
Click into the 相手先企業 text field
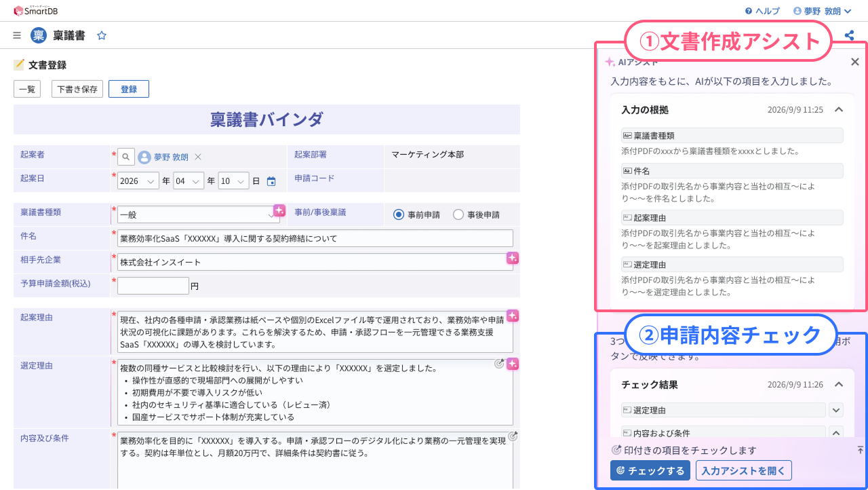[x=315, y=262]
